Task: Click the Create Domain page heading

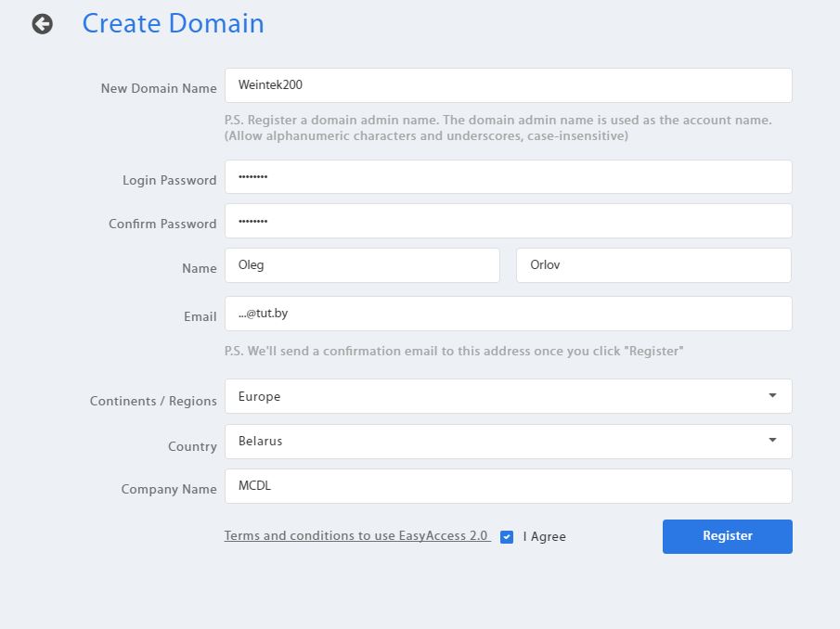Action: pyautogui.click(x=173, y=24)
